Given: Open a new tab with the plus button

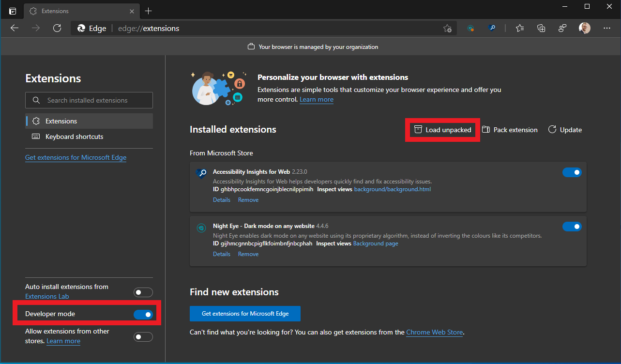Looking at the screenshot, I should (x=149, y=11).
